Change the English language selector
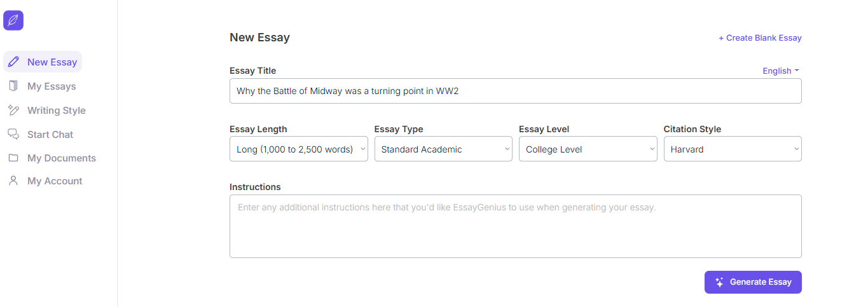Image resolution: width=868 pixels, height=307 pixels. point(781,71)
